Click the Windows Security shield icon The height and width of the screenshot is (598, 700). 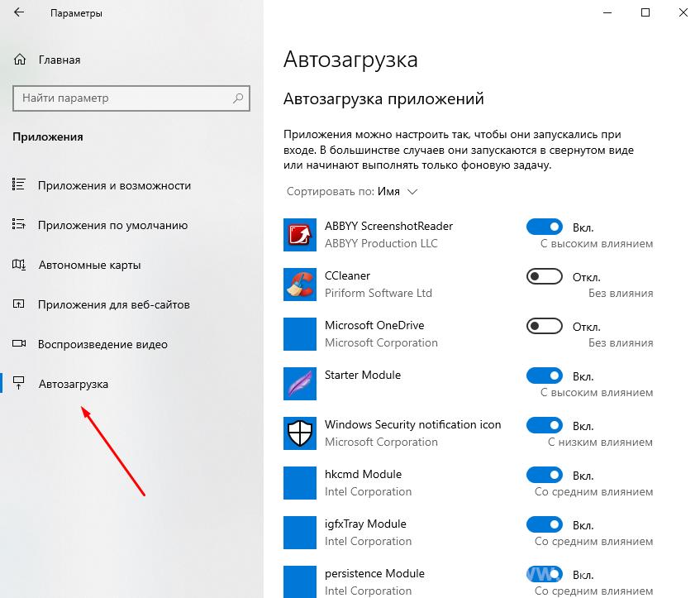[300, 433]
